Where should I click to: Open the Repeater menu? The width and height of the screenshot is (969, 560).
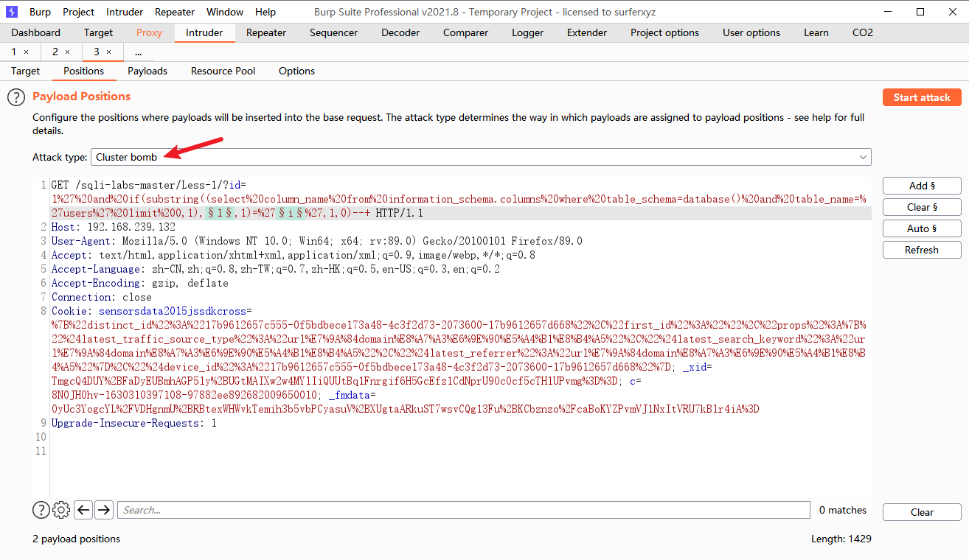pyautogui.click(x=175, y=12)
